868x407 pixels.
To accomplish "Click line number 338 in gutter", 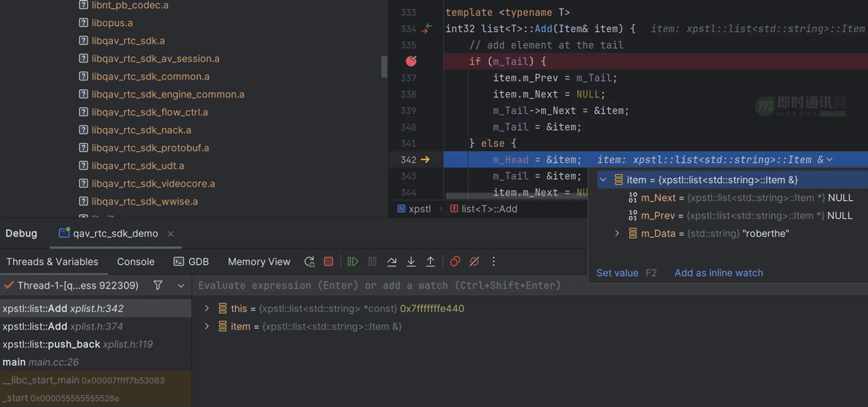I will [409, 94].
